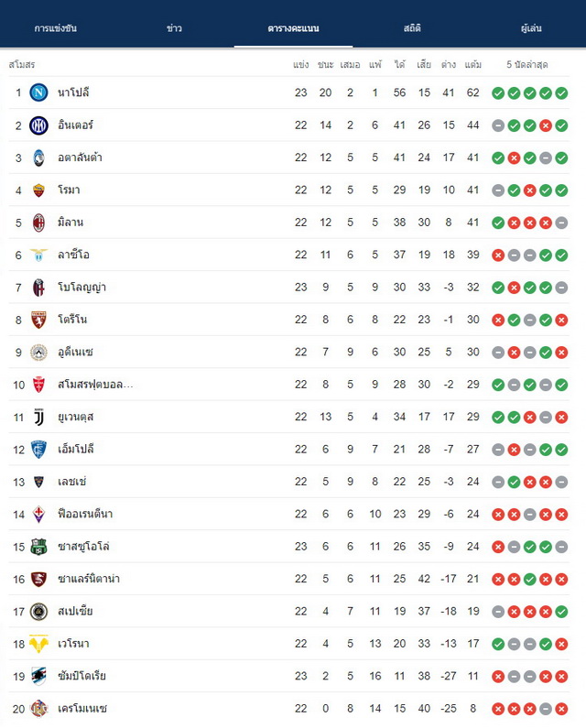This screenshot has height=728, width=586.
Task: Switch to the ผู้เล่น tab
Action: coord(531,28)
